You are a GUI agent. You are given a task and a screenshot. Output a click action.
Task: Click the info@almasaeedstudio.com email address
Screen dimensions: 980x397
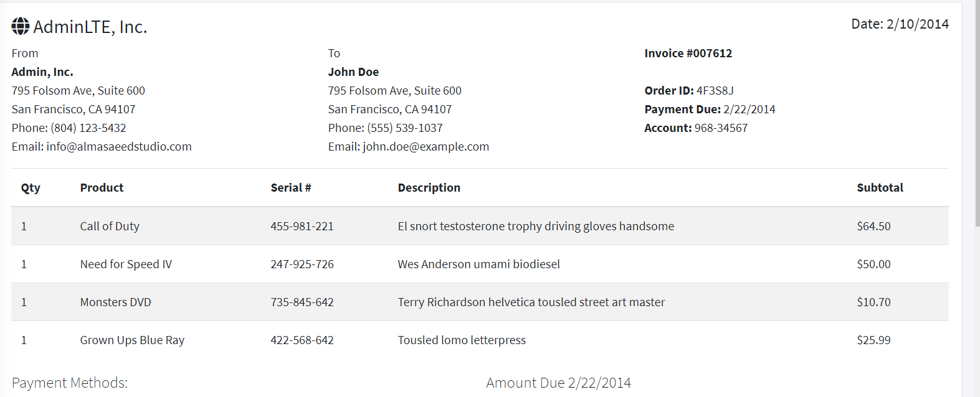coord(119,146)
